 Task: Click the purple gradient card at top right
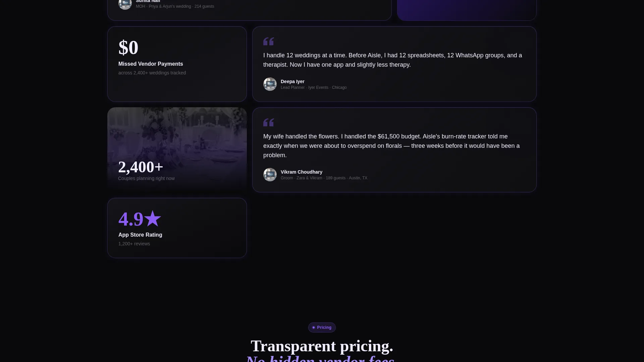[x=467, y=10]
